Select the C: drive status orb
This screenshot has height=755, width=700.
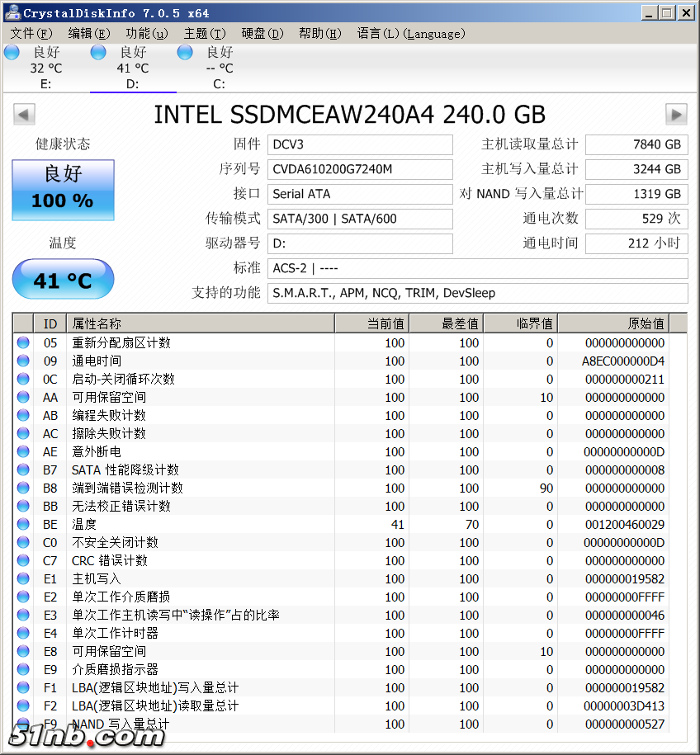coord(185,52)
